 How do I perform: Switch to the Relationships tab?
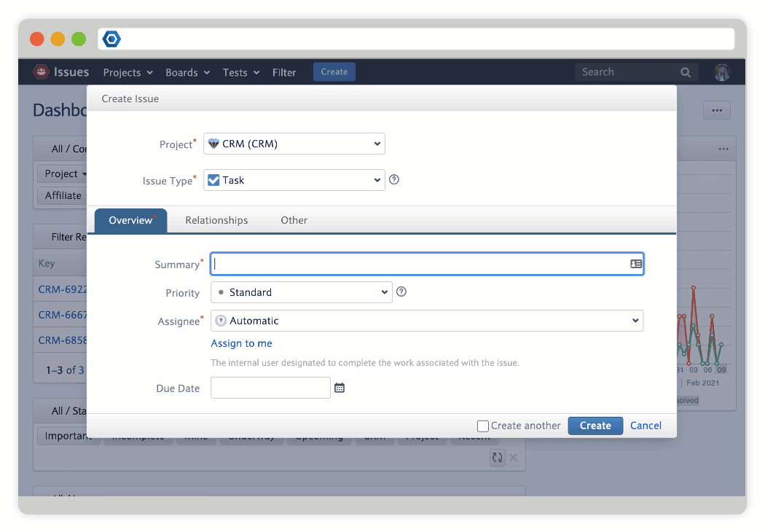tap(216, 220)
